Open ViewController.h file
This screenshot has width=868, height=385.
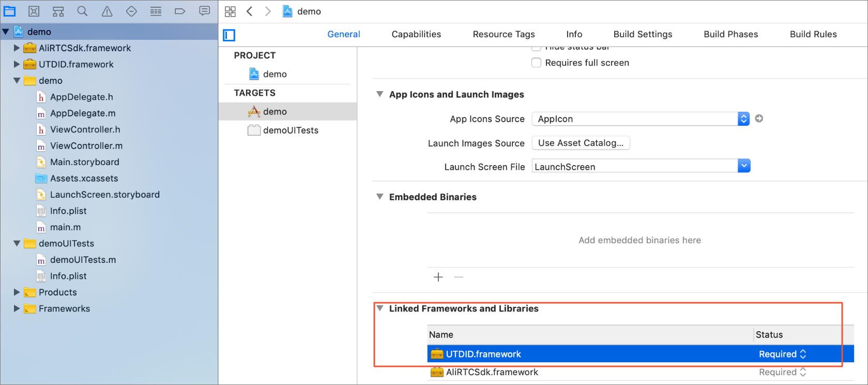85,129
